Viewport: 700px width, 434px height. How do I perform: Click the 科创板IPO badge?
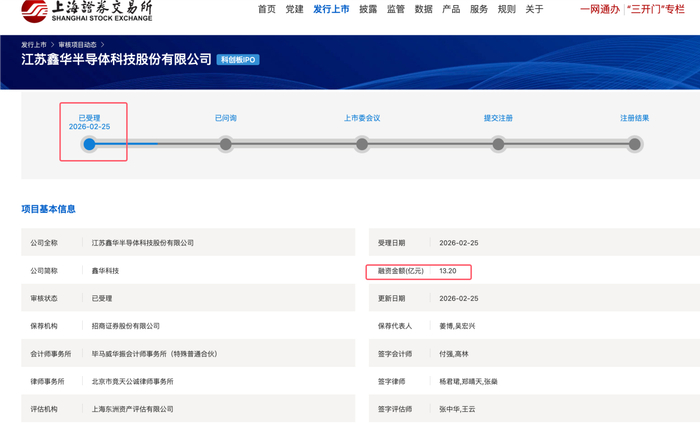(x=238, y=59)
